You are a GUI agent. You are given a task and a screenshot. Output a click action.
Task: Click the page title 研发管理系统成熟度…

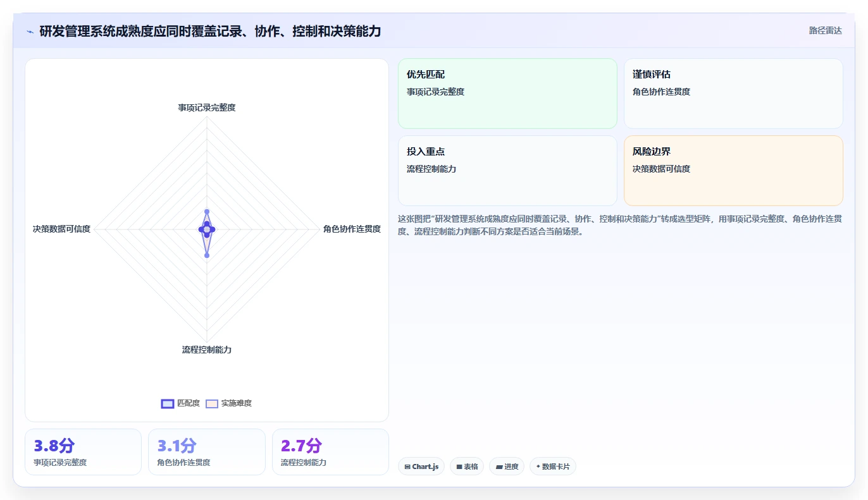(x=210, y=31)
